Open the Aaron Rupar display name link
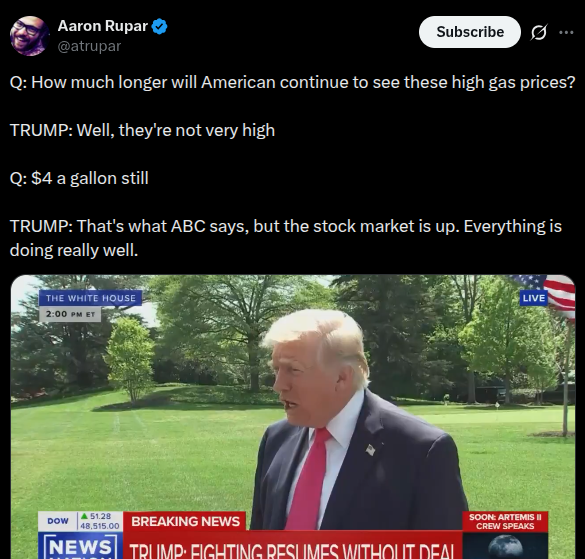This screenshot has height=559, width=585. [103, 26]
